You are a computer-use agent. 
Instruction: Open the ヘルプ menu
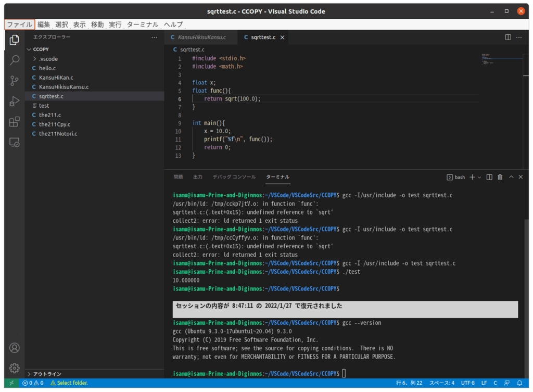coord(173,24)
